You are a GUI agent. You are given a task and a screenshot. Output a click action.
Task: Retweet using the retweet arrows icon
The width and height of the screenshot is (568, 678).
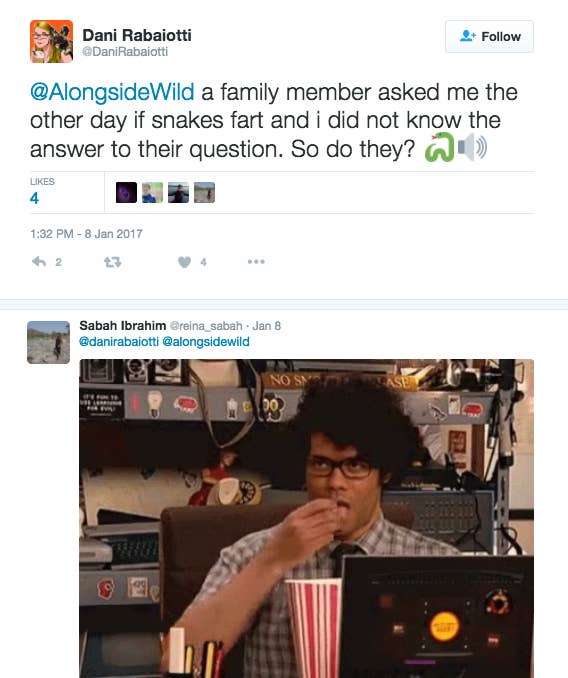point(112,262)
